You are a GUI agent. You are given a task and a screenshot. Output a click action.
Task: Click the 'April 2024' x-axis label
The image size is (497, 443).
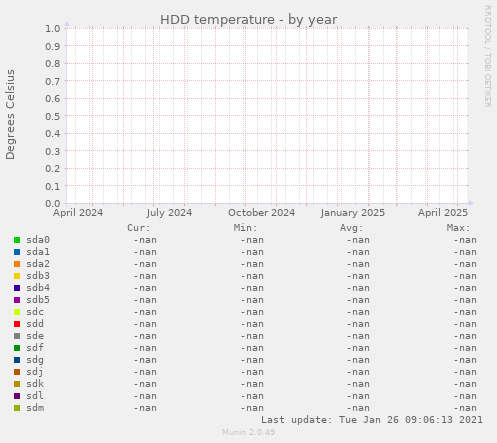[78, 213]
